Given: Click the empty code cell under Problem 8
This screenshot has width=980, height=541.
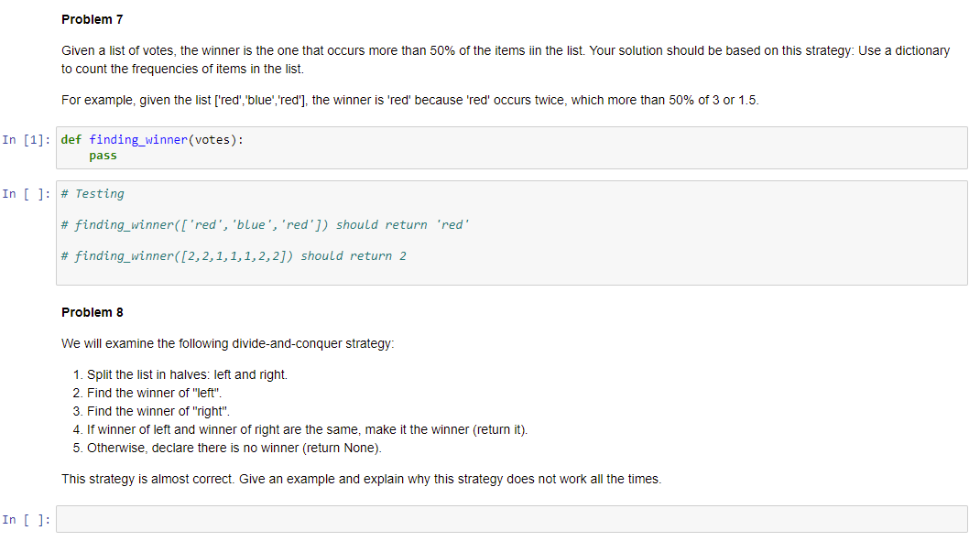Looking at the screenshot, I should tap(511, 519).
